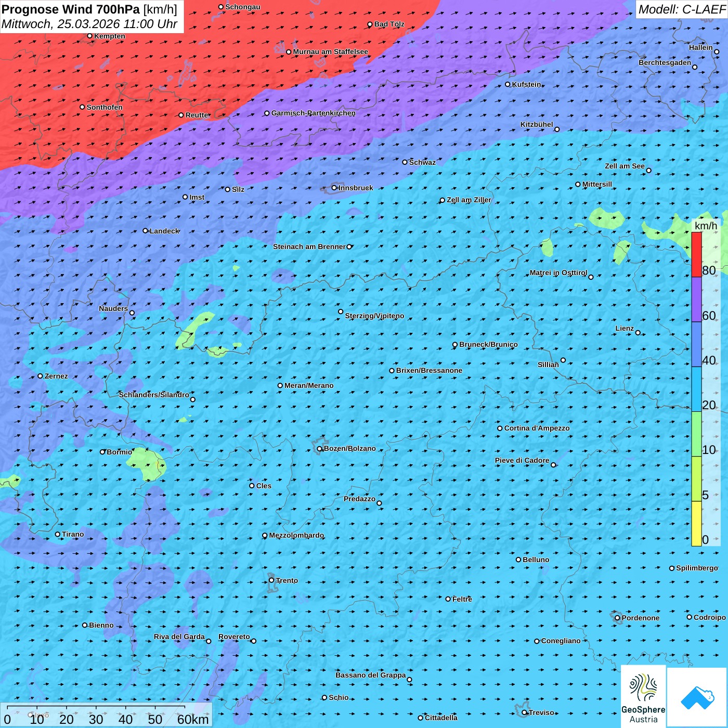
Task: Click the Schwaz label
Action: 422,162
